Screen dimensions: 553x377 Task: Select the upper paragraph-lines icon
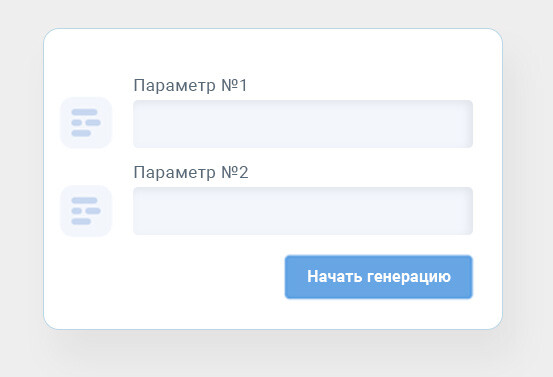coord(86,123)
